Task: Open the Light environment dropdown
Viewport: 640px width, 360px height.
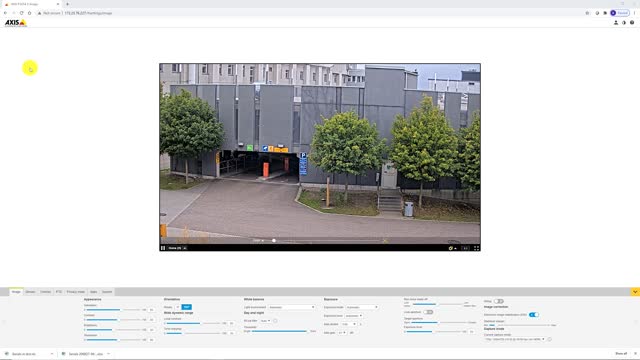Action: [291, 307]
